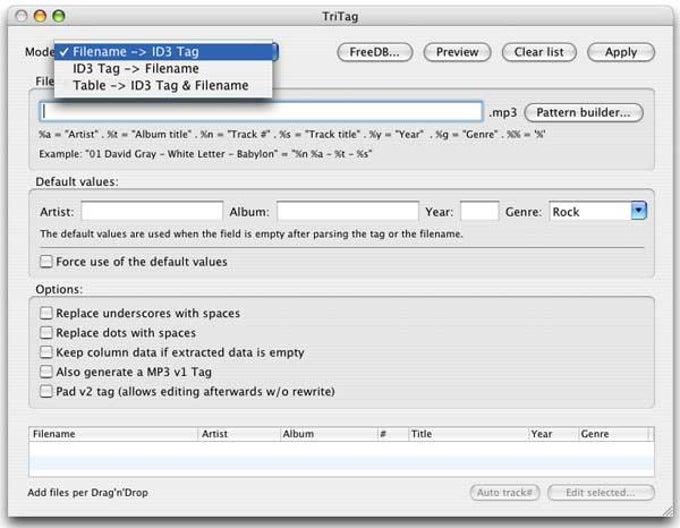Click the gray close window button
The height and width of the screenshot is (528, 680).
pyautogui.click(x=21, y=16)
